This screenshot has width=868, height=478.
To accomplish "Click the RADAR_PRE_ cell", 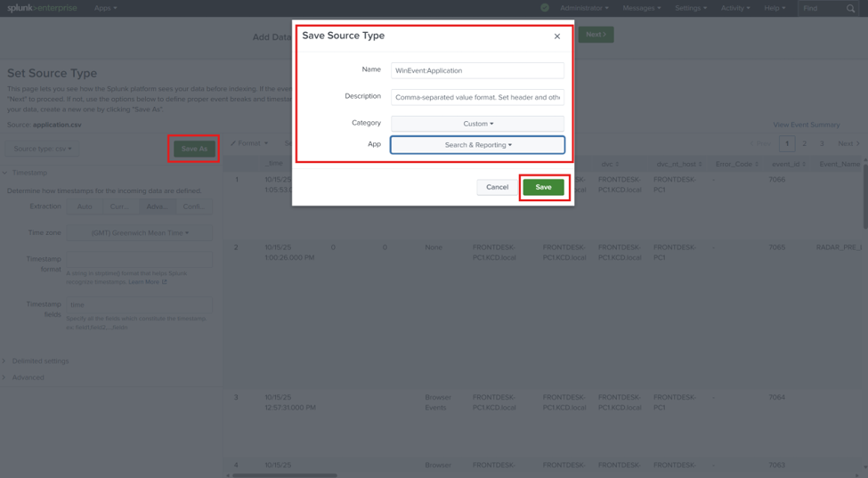I will click(x=839, y=247).
